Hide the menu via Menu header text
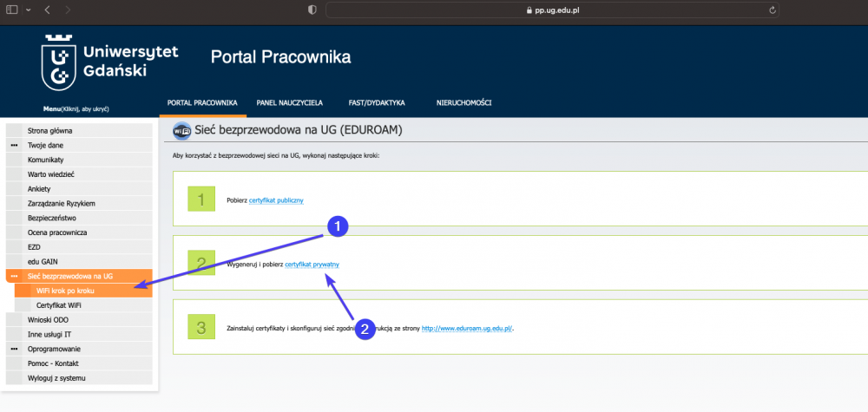 76,108
